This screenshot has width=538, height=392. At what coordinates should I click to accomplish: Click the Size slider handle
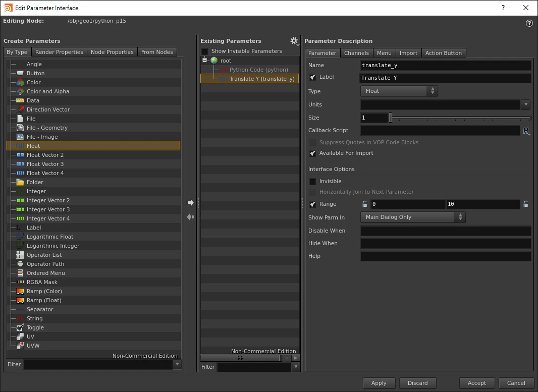point(390,118)
